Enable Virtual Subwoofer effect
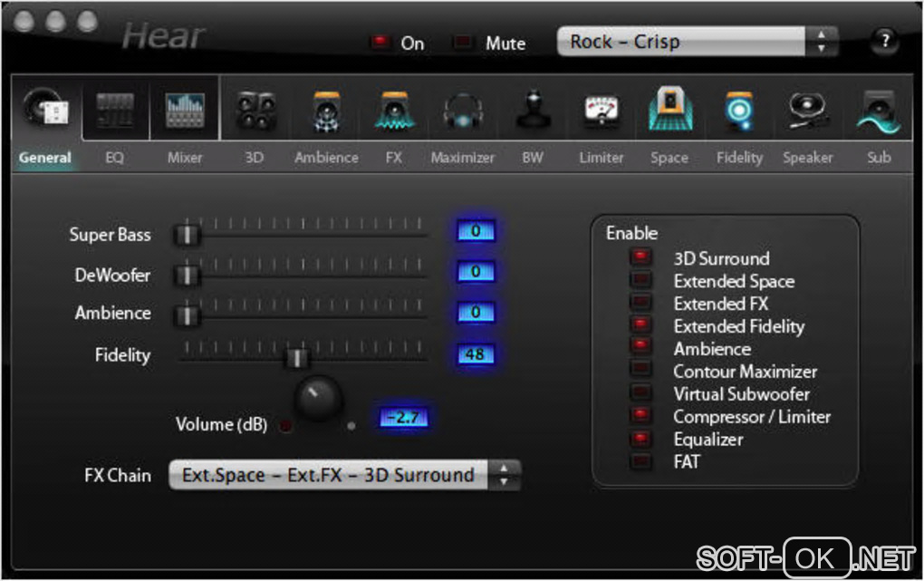This screenshot has width=924, height=581. tap(640, 392)
